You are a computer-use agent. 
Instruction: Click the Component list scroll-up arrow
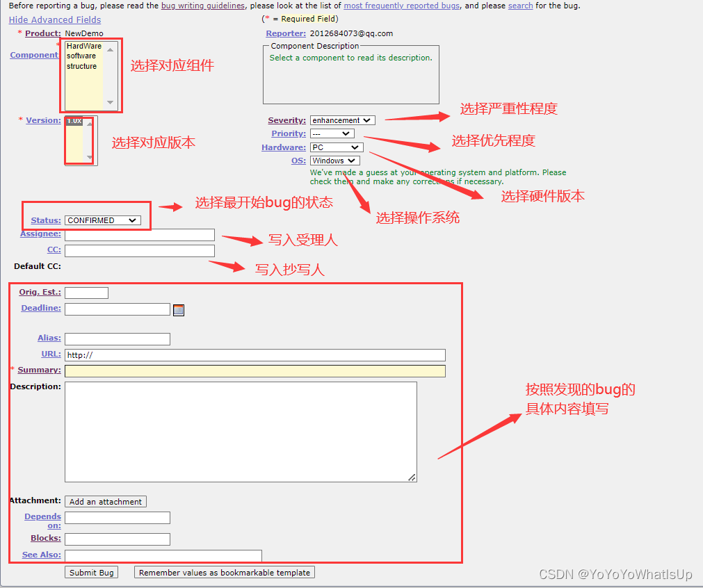tap(110, 49)
